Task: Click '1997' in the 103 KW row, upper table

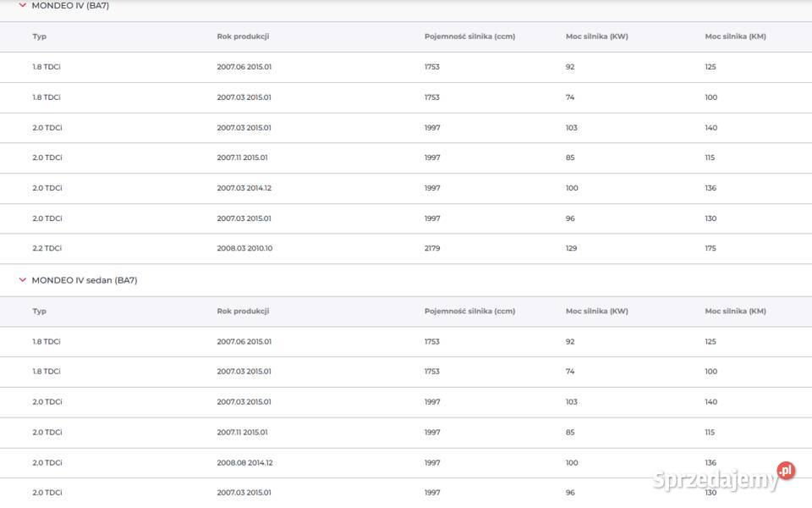Action: (432, 128)
